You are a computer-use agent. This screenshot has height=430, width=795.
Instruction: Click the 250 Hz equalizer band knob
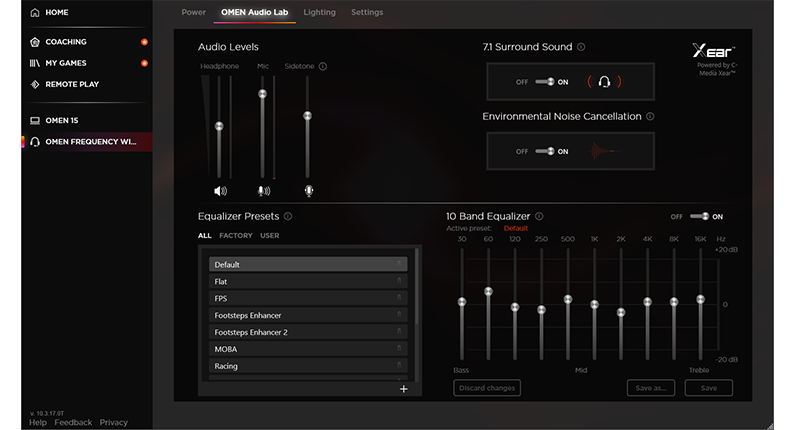(541, 310)
